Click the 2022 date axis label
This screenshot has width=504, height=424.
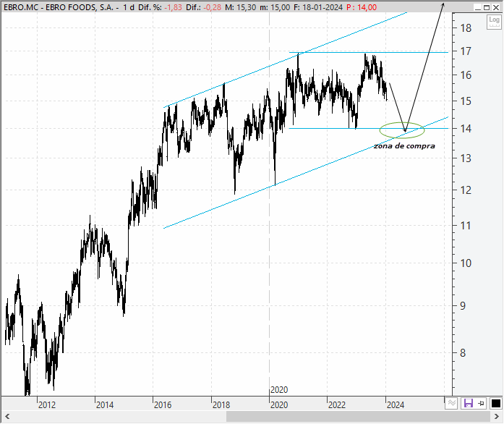click(x=337, y=404)
